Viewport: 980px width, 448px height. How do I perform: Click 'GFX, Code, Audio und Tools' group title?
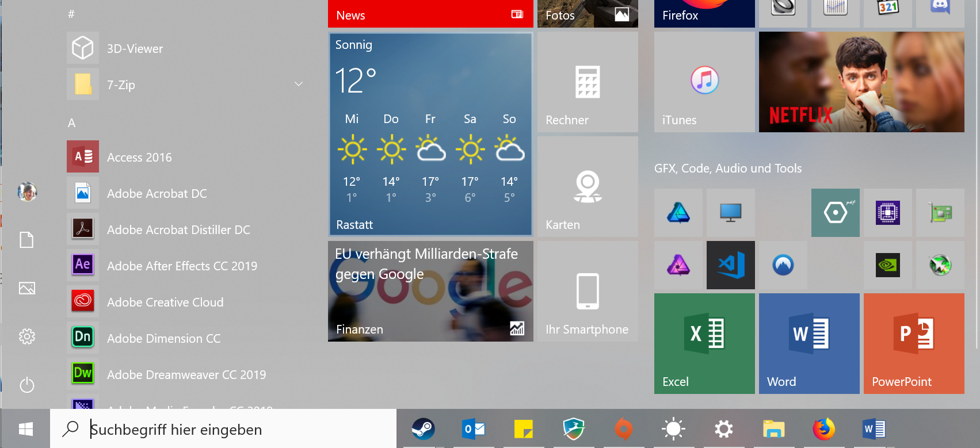pos(728,169)
